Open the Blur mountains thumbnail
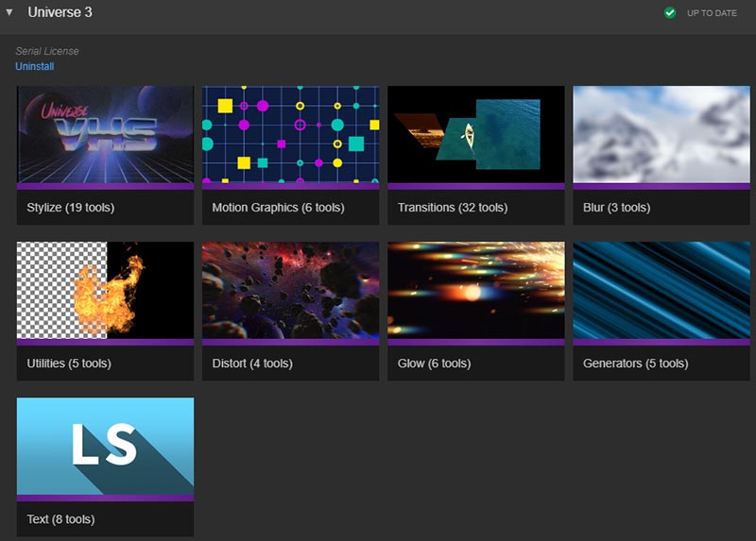Image resolution: width=756 pixels, height=541 pixels. click(x=661, y=134)
